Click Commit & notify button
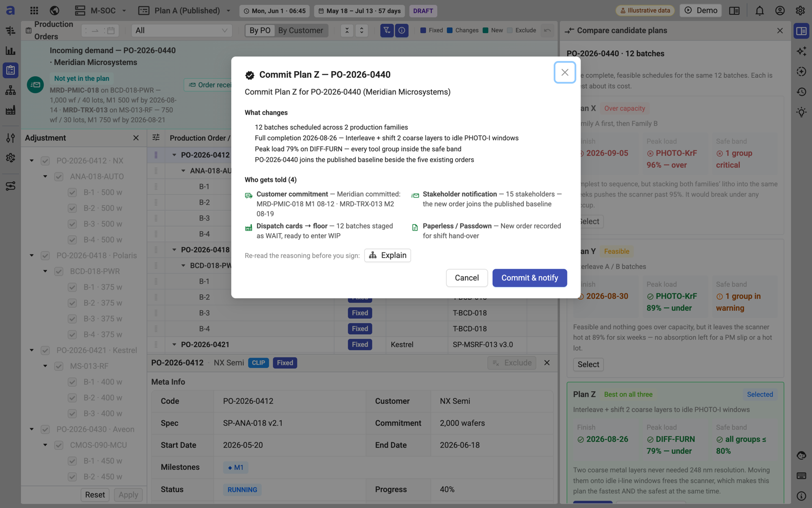 coord(529,278)
